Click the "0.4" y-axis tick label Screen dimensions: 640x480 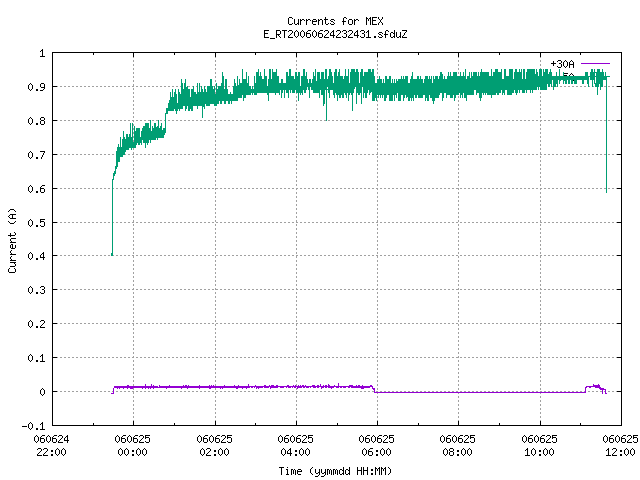coord(36,256)
